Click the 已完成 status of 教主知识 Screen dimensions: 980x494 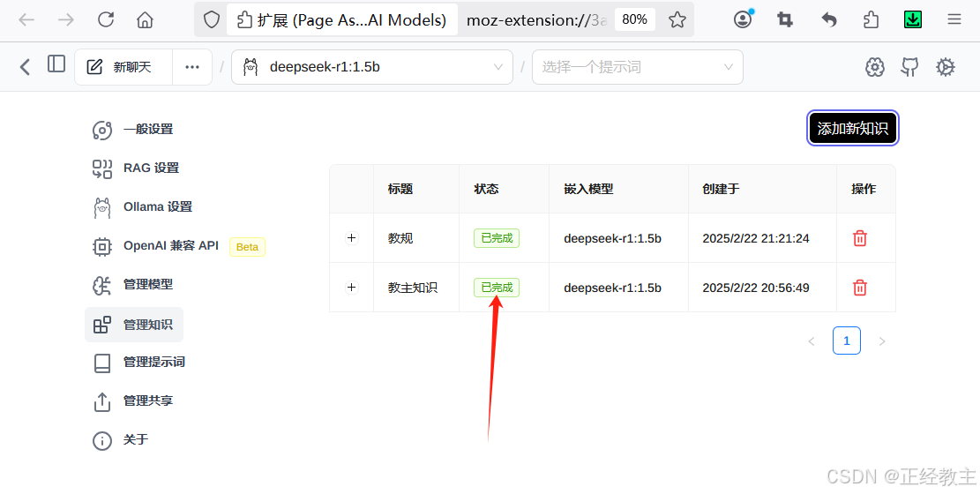[x=497, y=288]
